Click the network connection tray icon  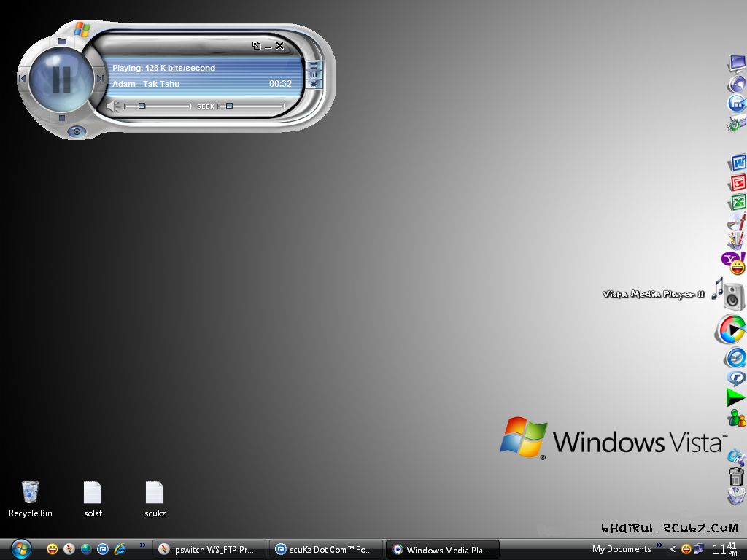click(699, 549)
